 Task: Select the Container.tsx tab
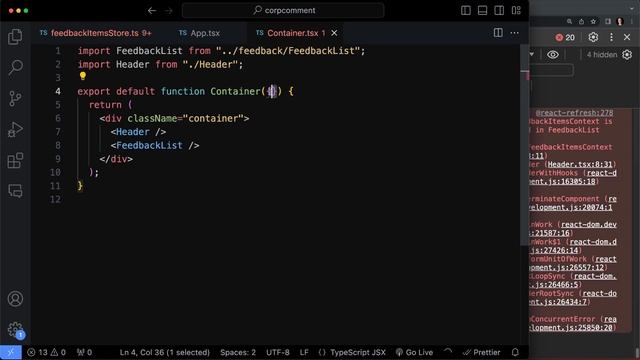(292, 33)
